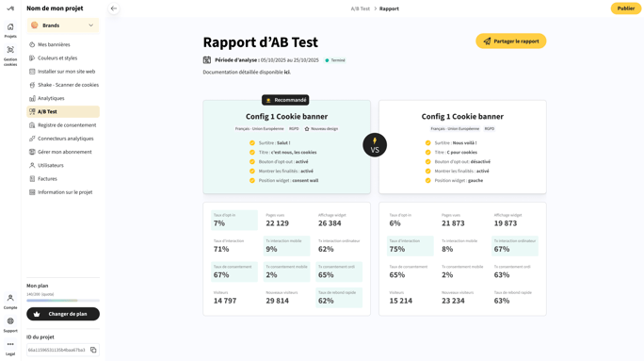Screen dimensions: 644x361
Task: Click 'Position widget : consent wall' line
Action: tap(283, 181)
